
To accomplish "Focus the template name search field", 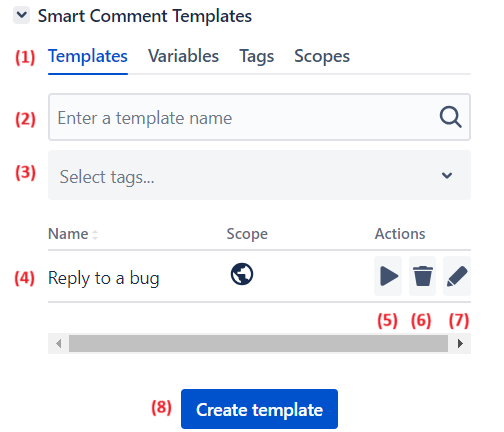I will (259, 117).
